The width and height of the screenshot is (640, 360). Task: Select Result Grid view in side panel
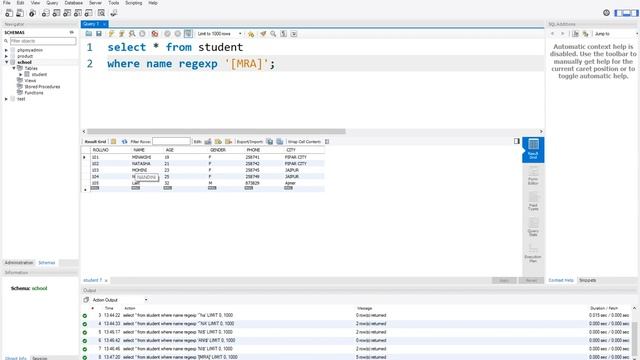click(x=533, y=150)
